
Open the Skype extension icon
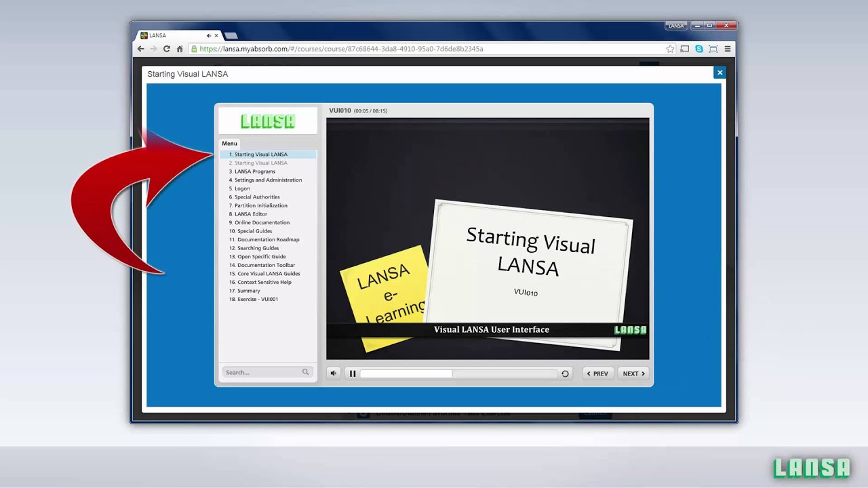pyautogui.click(x=699, y=49)
